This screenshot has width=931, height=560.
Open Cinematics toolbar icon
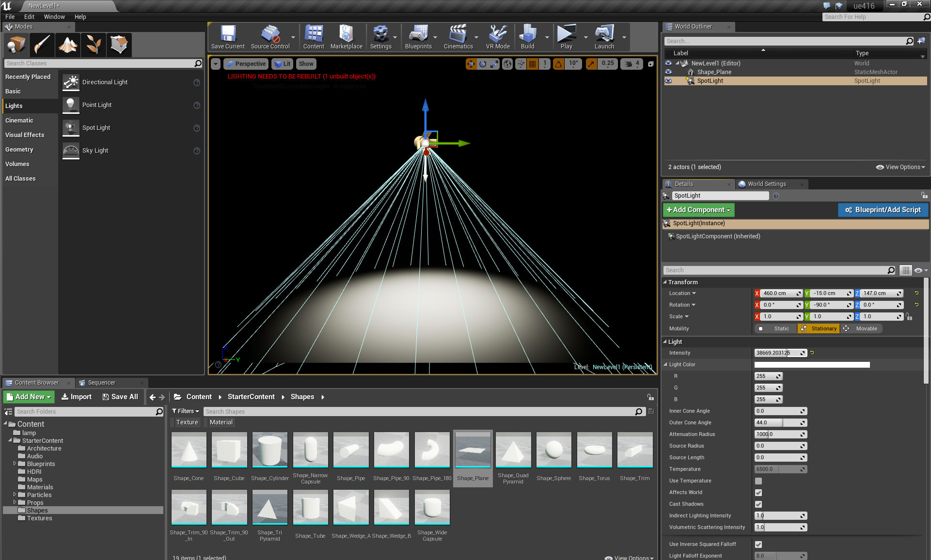coord(458,37)
